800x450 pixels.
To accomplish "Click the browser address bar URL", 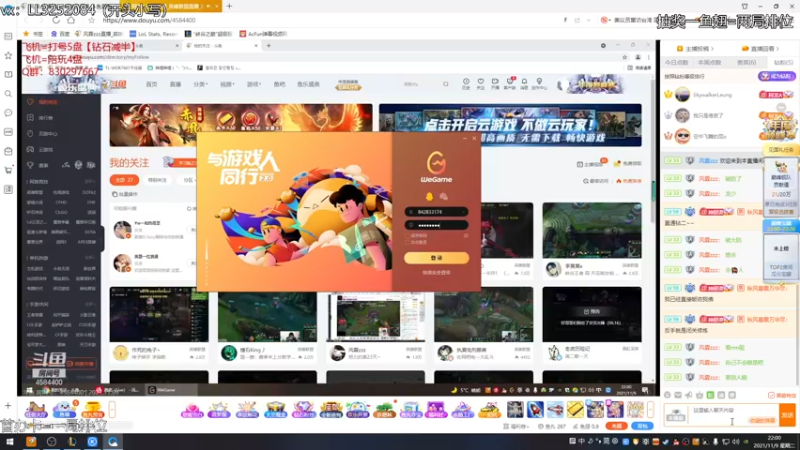I will coord(149,20).
